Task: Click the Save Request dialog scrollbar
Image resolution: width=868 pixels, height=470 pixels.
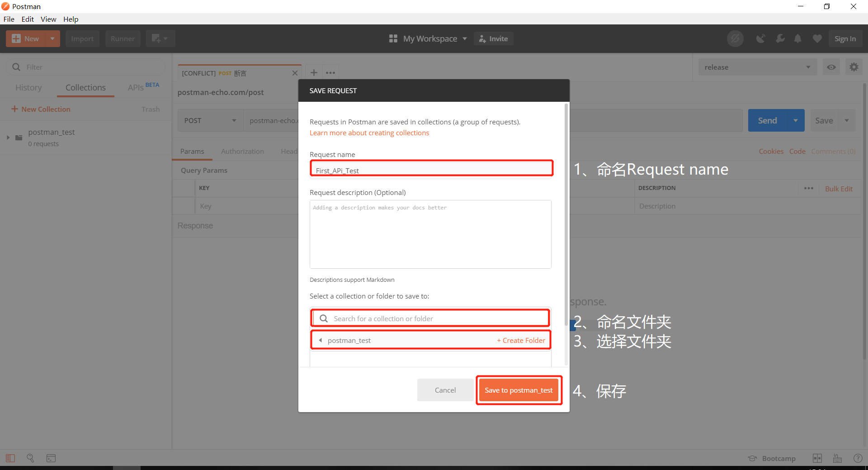Action: [566, 214]
